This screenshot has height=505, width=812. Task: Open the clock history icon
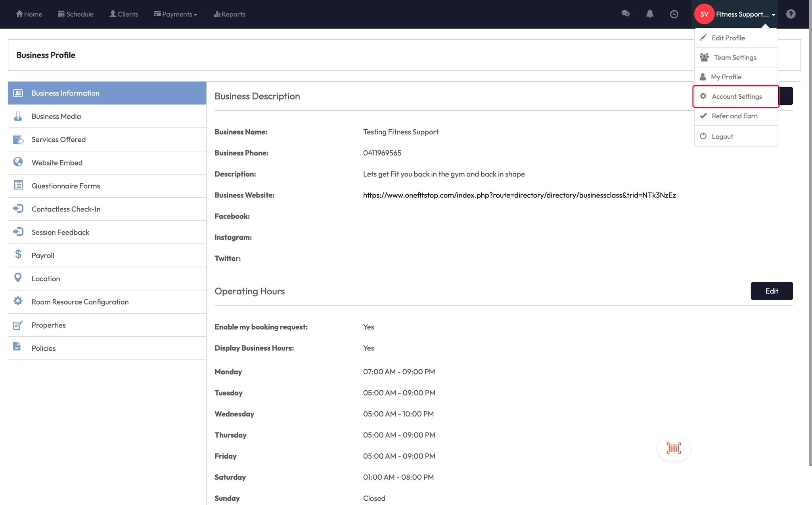[674, 14]
